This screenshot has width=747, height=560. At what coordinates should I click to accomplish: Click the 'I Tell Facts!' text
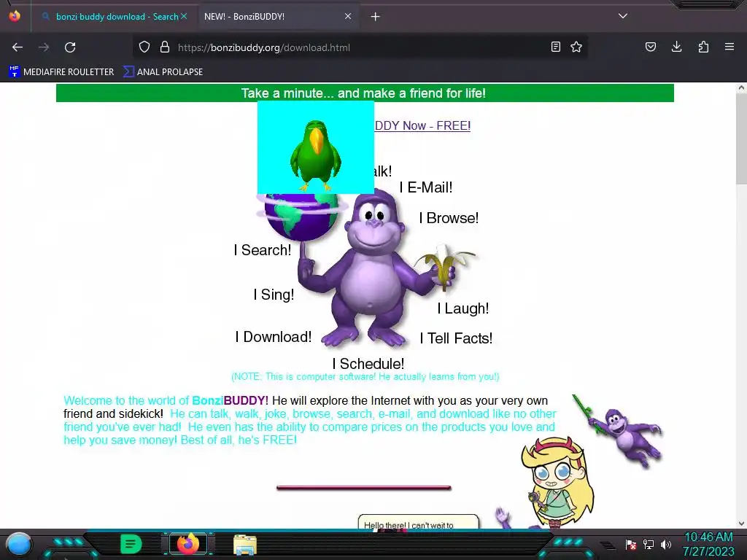click(x=456, y=338)
